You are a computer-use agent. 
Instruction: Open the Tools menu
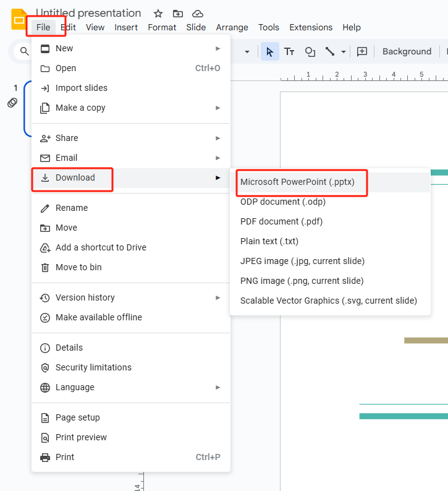tap(268, 27)
